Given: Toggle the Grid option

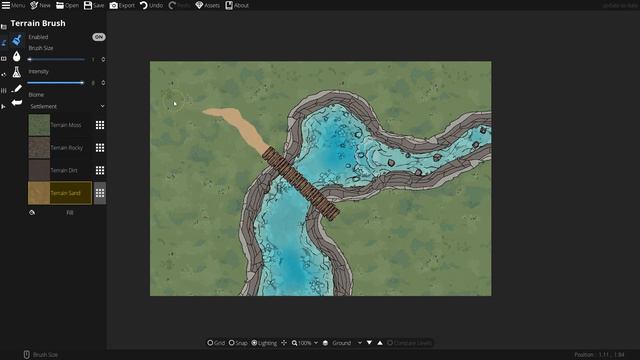Looking at the screenshot, I should pyautogui.click(x=216, y=343).
